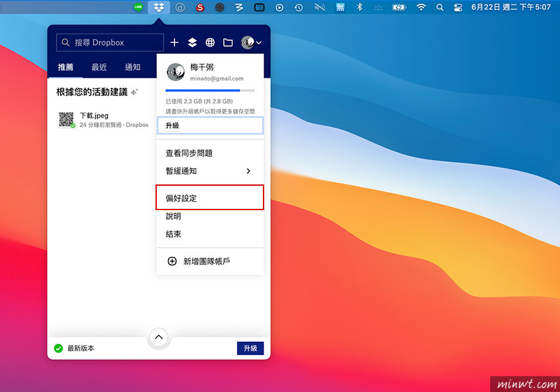This screenshot has width=560, height=392.
Task: Click 新增團隊帳戶 add team account
Action: point(210,262)
